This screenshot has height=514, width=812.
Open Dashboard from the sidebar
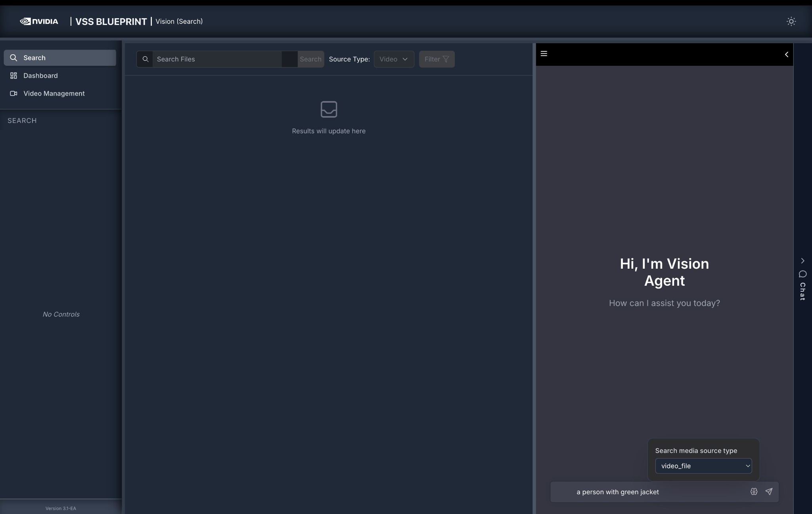click(40, 76)
